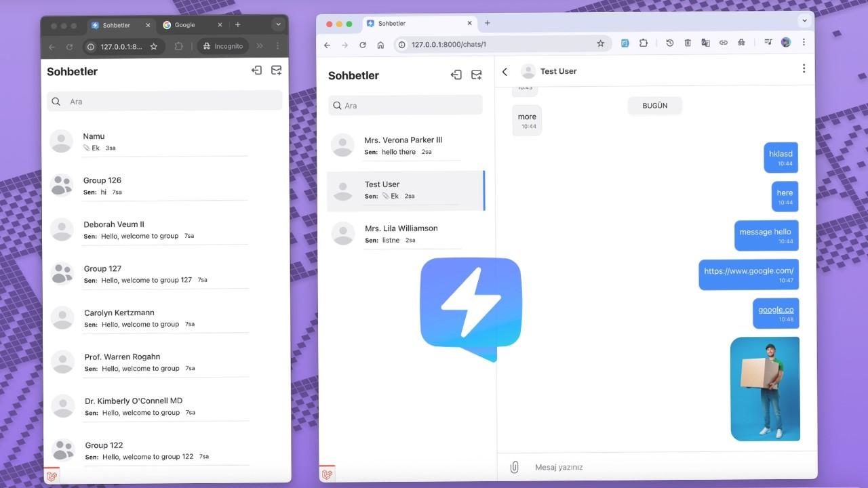
Task: Click Ara search field in left window
Action: 165,101
